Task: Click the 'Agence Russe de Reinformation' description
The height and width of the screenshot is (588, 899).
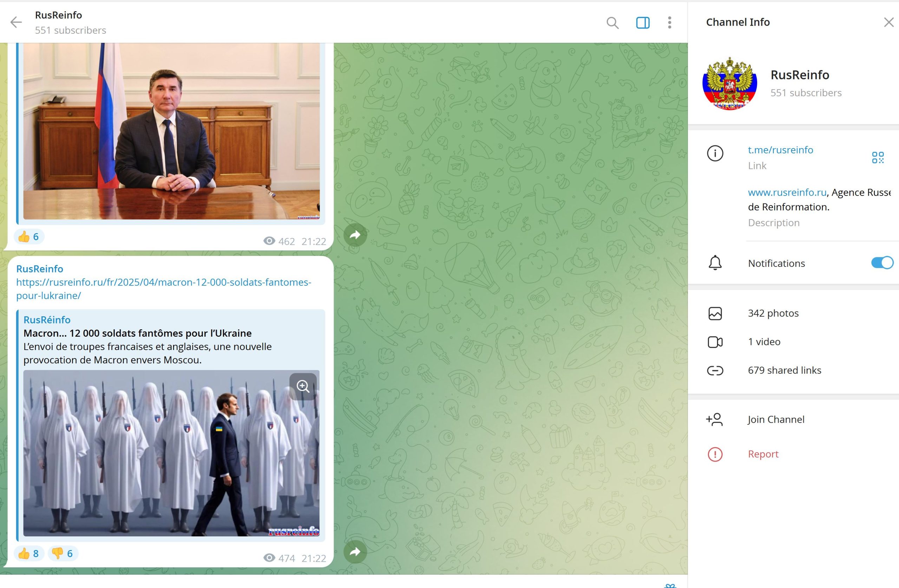Action: (x=820, y=200)
